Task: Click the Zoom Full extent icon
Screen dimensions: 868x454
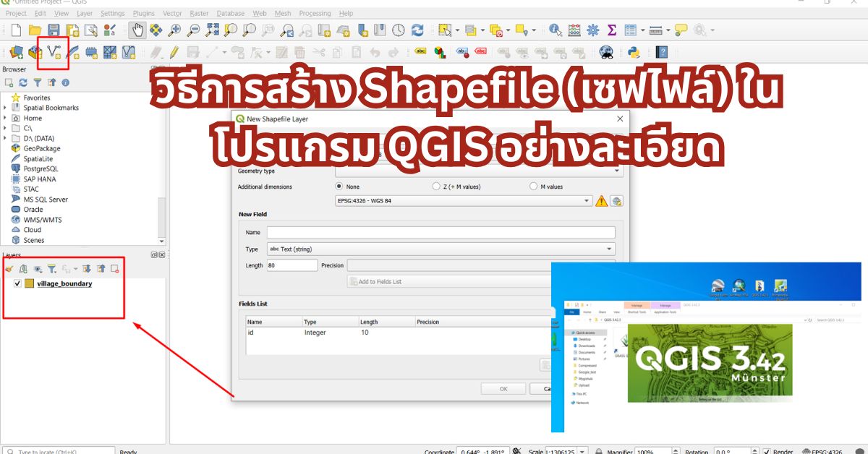Action: tap(212, 30)
